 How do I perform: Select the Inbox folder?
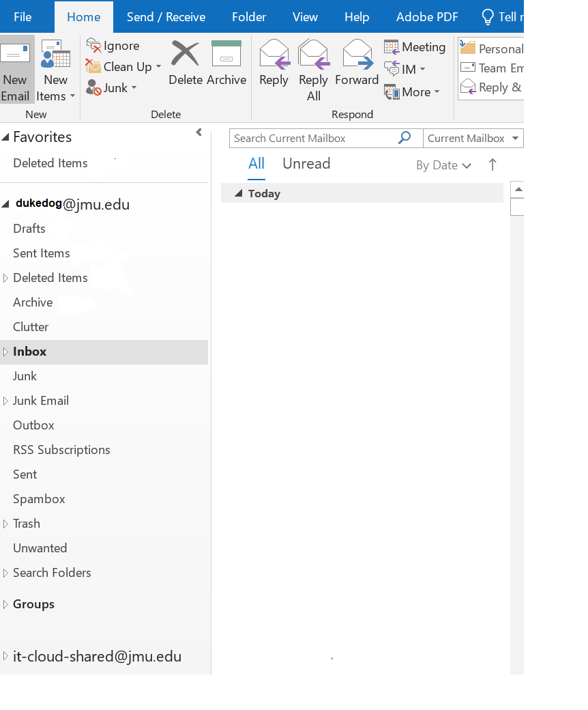104,352
